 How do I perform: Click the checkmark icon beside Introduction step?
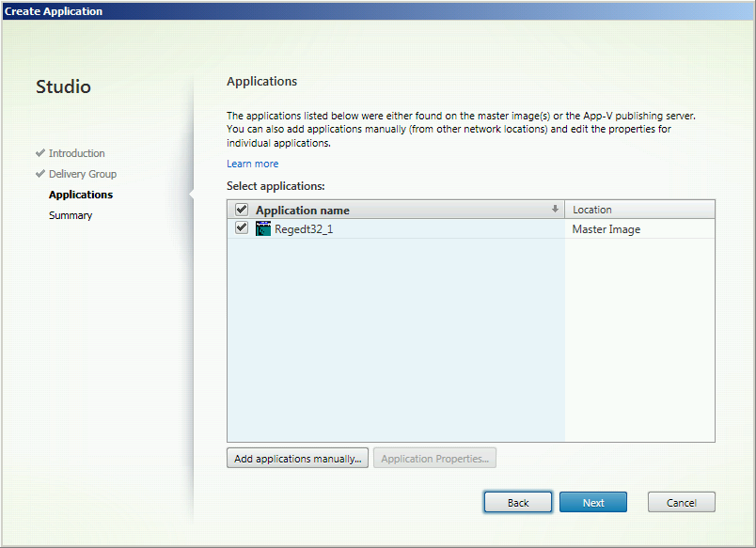coord(40,153)
